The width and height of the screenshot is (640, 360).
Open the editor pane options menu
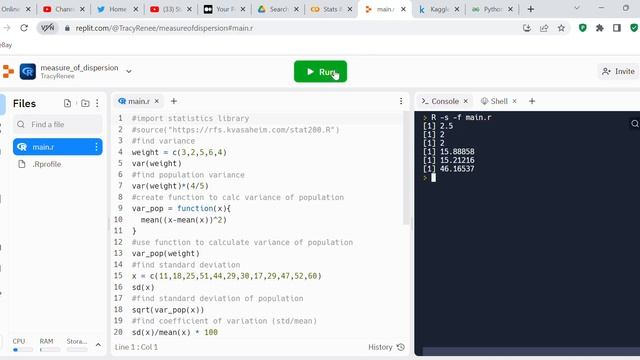click(x=401, y=101)
